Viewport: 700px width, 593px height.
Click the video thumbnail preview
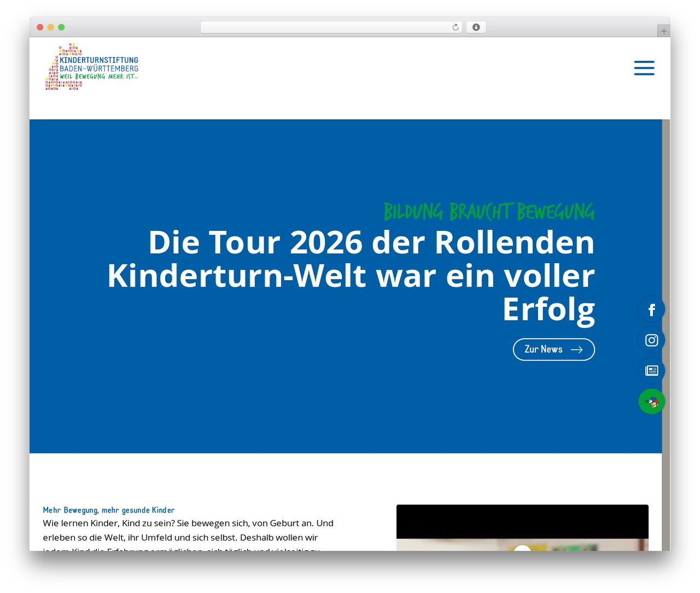pos(522,527)
